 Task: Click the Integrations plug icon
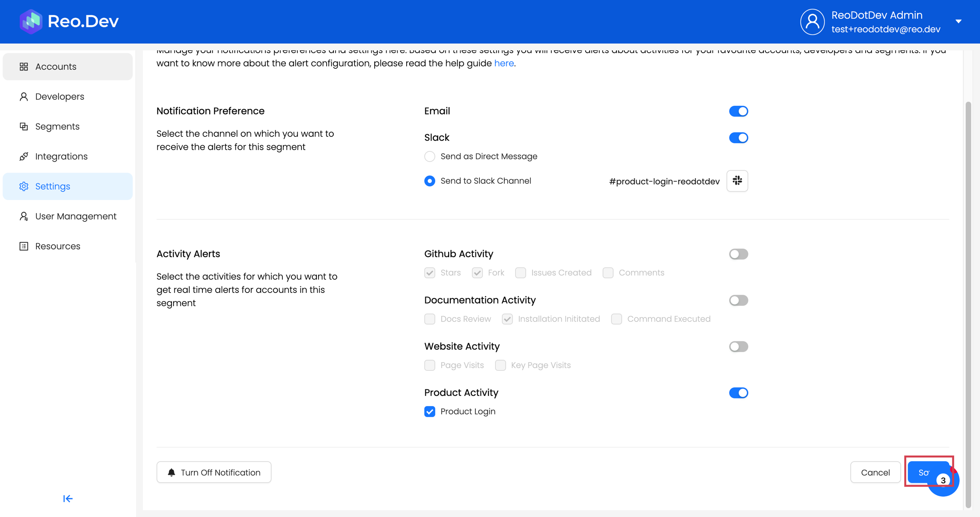tap(24, 156)
